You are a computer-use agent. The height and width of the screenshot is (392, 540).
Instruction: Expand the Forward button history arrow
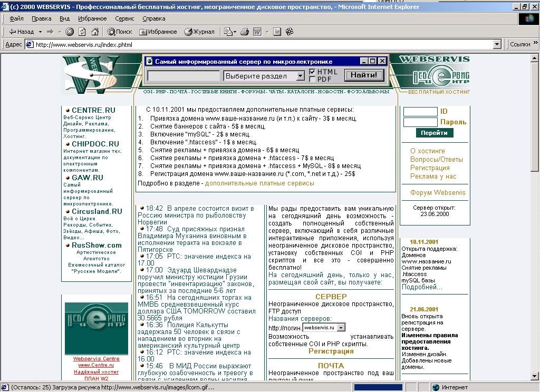click(60, 32)
